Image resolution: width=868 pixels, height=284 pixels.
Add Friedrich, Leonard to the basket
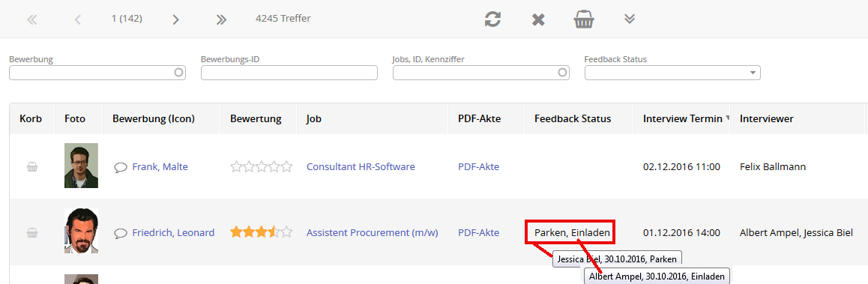(32, 233)
